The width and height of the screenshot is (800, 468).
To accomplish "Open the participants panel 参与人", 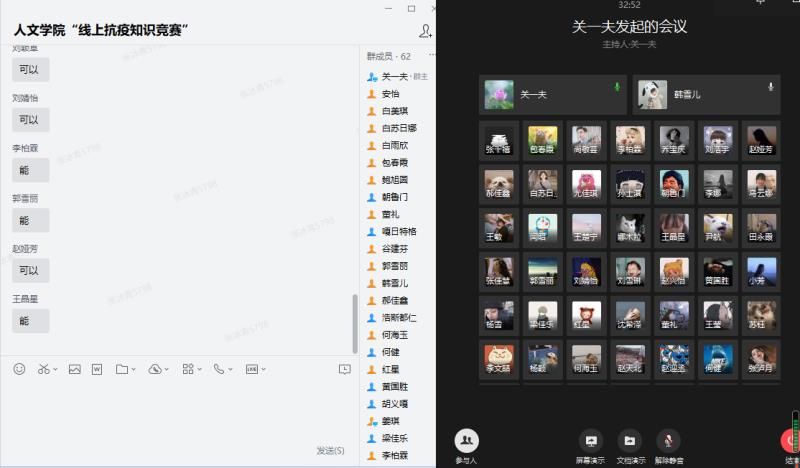I will click(x=466, y=441).
